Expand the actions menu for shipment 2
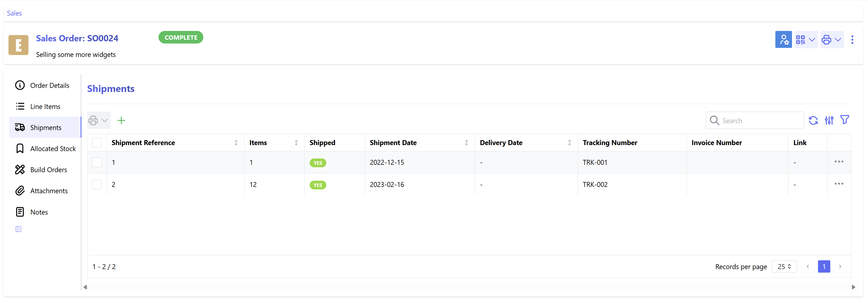This screenshot has width=868, height=303. pyautogui.click(x=839, y=184)
